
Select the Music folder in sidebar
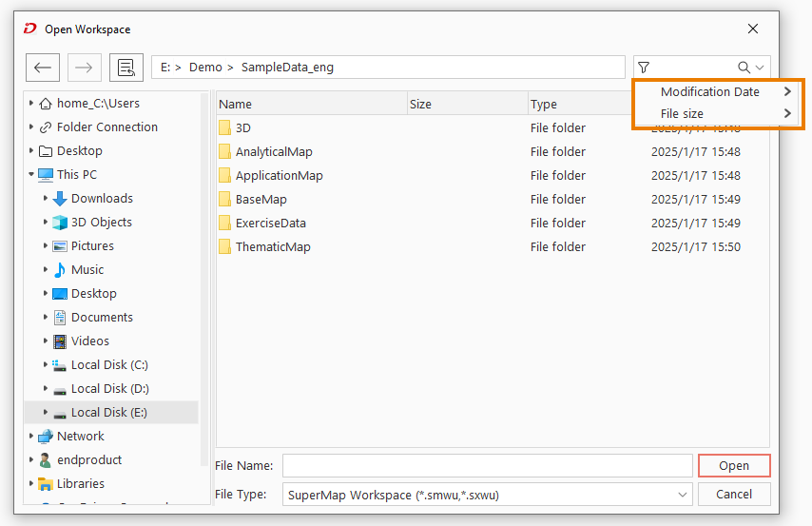87,270
